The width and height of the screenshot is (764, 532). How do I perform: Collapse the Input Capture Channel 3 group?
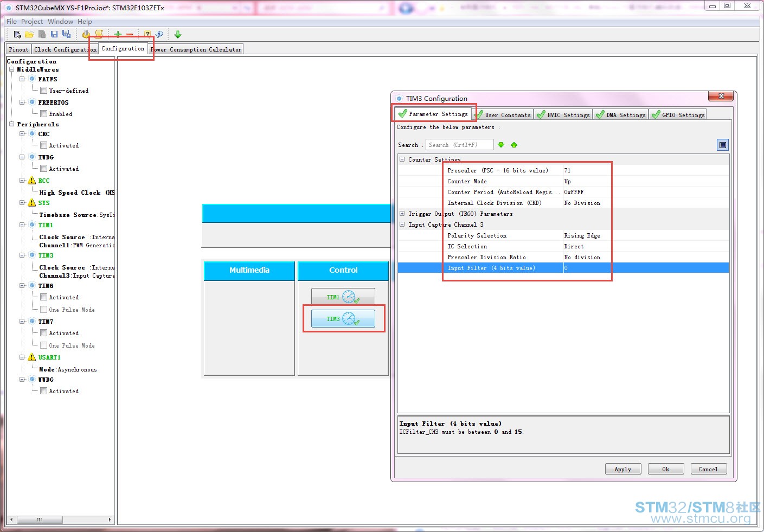[402, 225]
